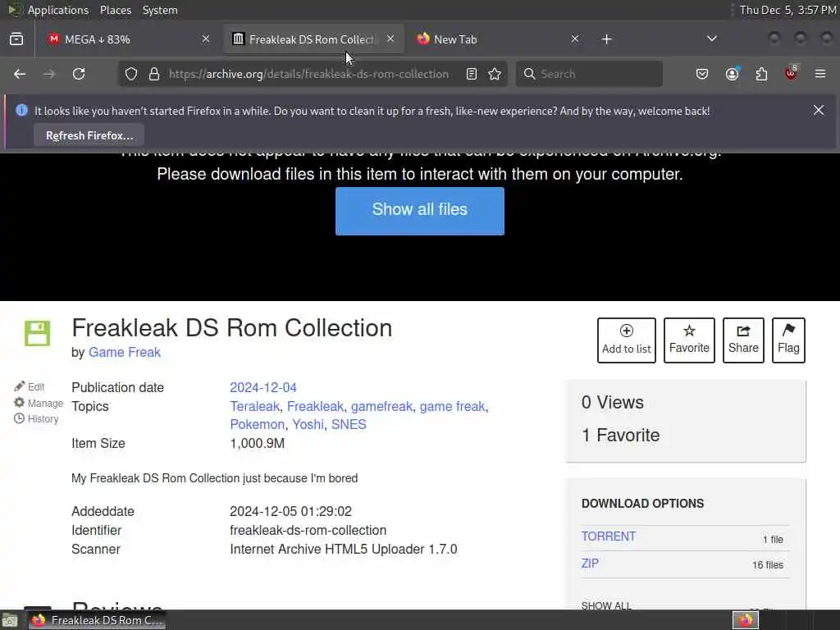Click the Firefox workspace switcher icon

[x=746, y=620]
